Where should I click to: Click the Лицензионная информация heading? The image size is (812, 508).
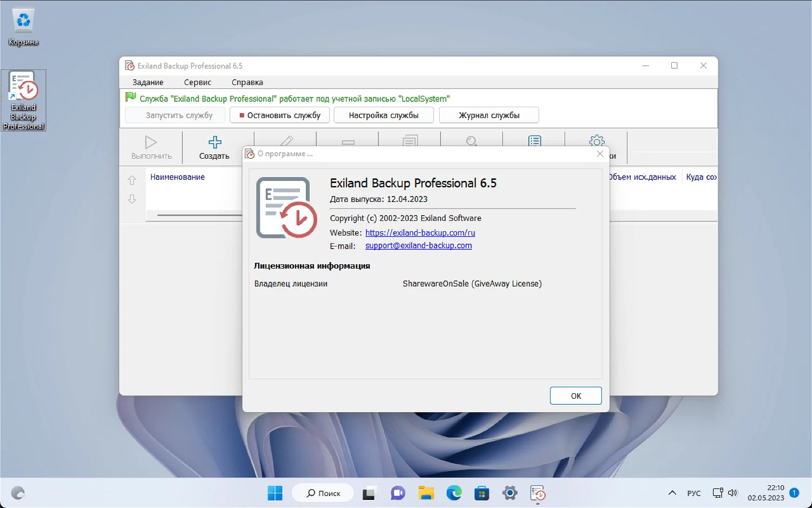[312, 266]
